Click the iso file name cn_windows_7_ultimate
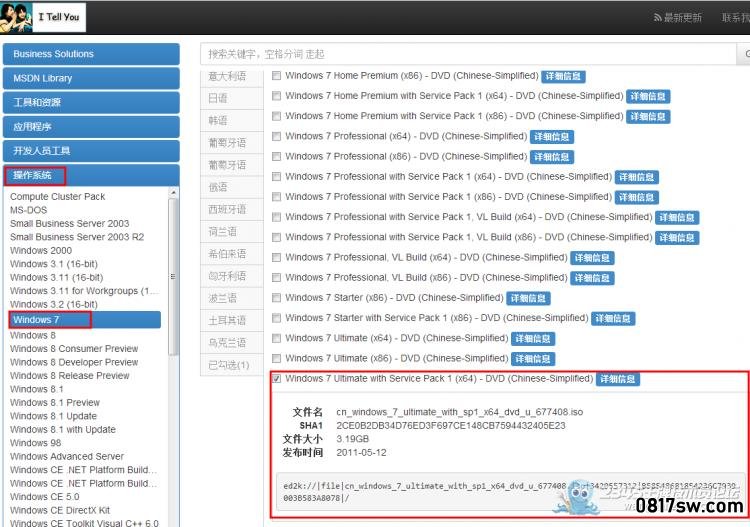Viewport: 750px width, 527px height. [459, 412]
